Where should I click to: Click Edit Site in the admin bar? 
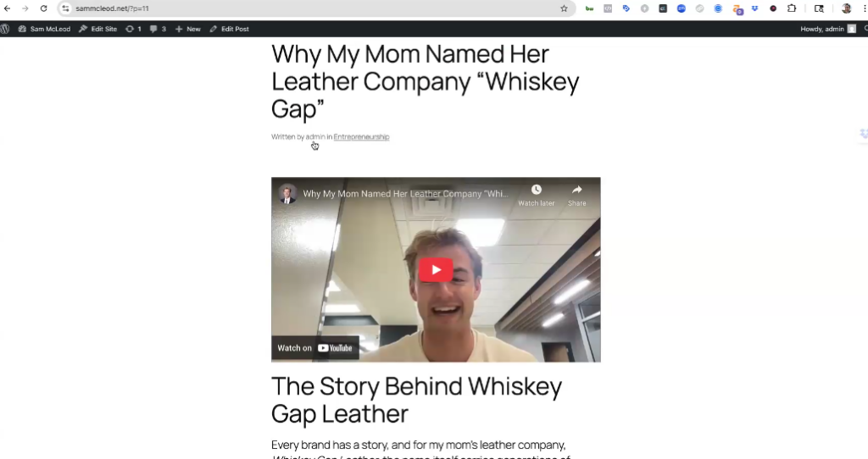(98, 29)
